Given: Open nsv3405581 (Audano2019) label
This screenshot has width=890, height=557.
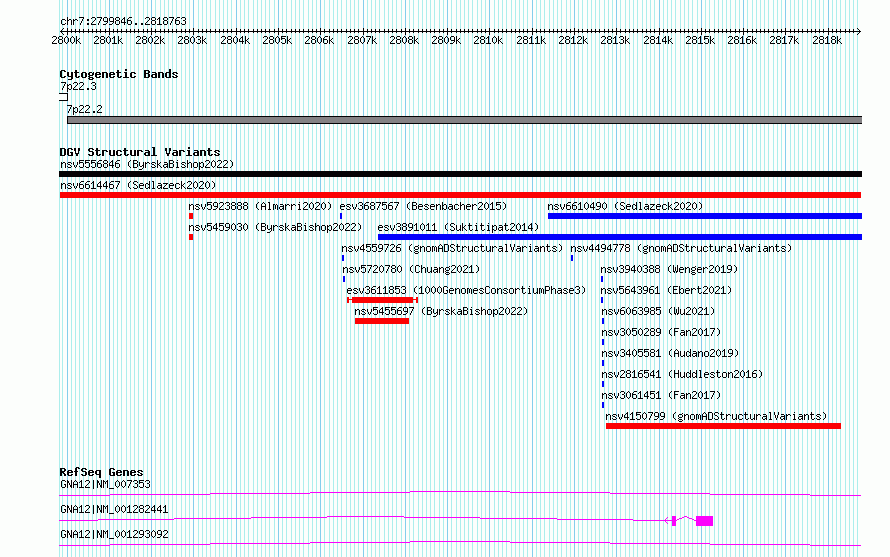Looking at the screenshot, I should pyautogui.click(x=670, y=353).
